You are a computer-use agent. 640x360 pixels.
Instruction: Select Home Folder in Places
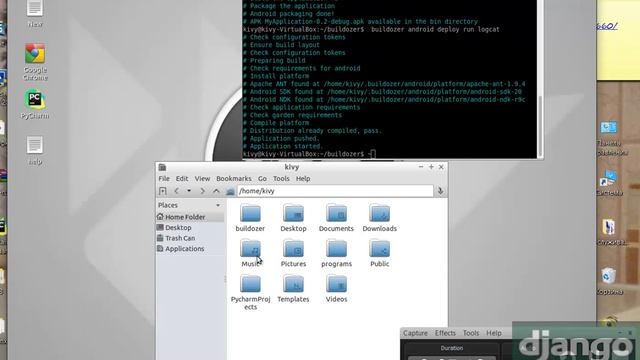pyautogui.click(x=190, y=217)
